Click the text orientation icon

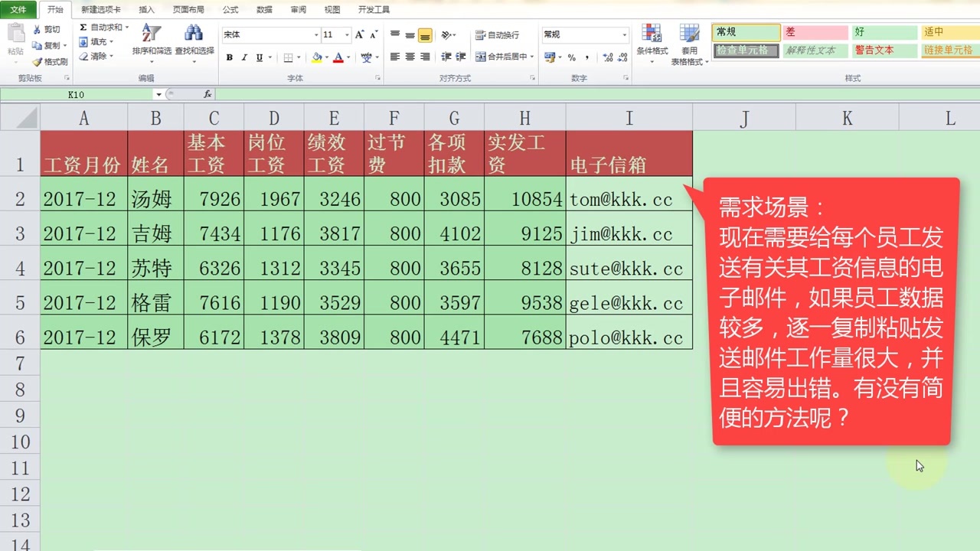pos(446,34)
